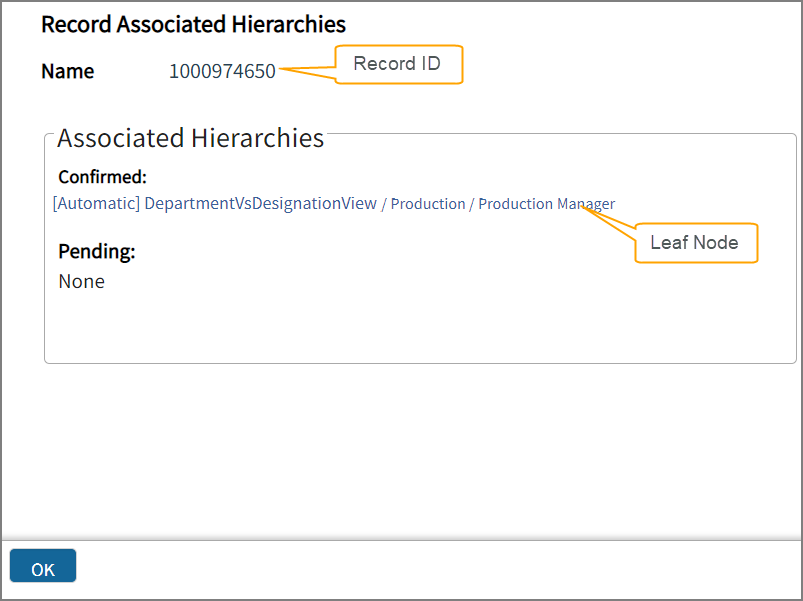Click the slash separator before Production Manager
Viewport: 803px width, 601px height.
point(472,205)
